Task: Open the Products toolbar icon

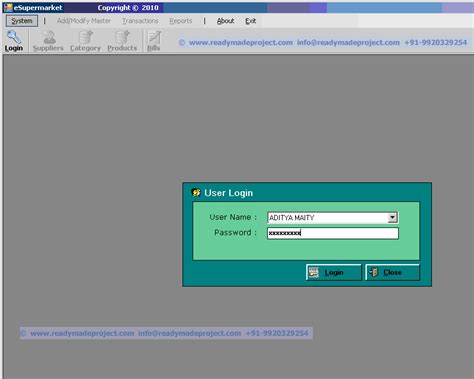Action: pos(122,41)
